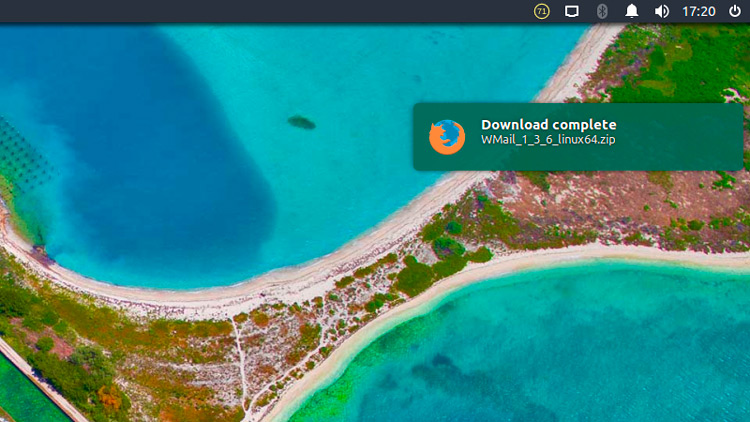Open the power session menu
This screenshot has height=422, width=750.
(x=735, y=11)
